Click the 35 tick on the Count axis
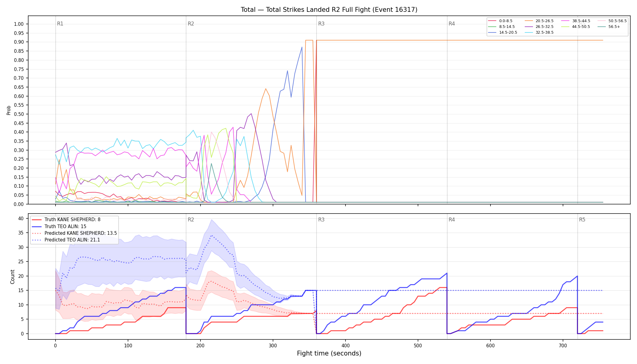 pyautogui.click(x=21, y=233)
